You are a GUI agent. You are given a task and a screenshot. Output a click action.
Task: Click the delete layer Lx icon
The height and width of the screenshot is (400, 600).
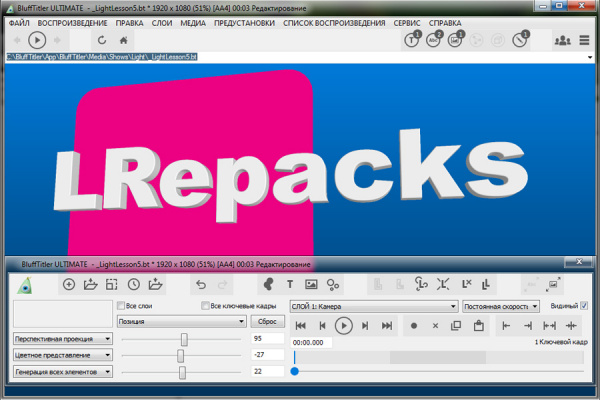(x=466, y=284)
